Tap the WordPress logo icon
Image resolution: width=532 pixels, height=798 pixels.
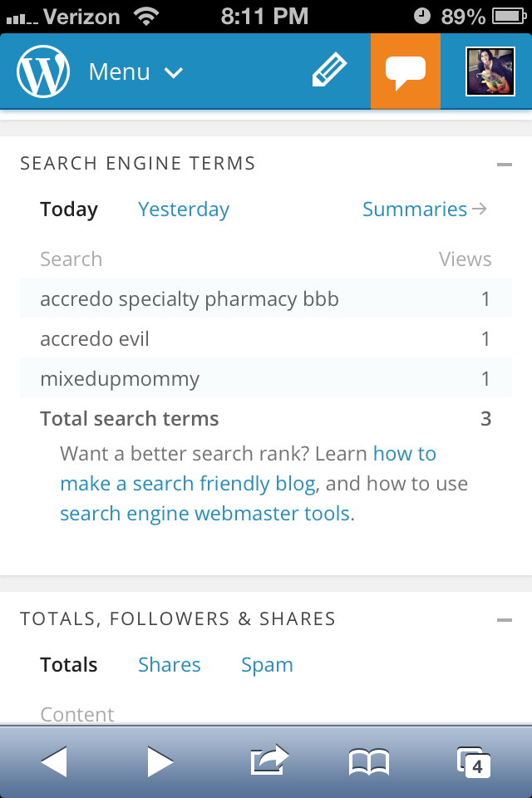[43, 71]
